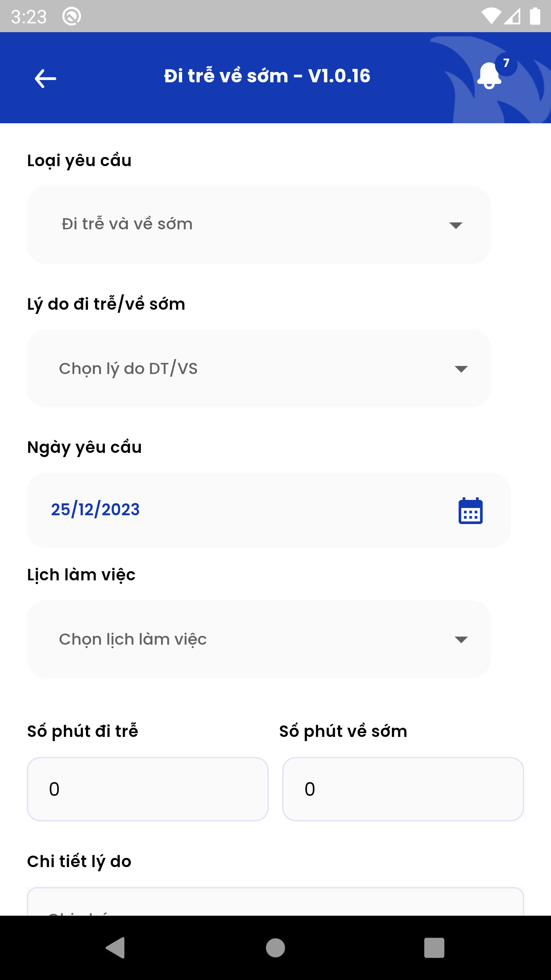Focus the 'Số phút về sớm' input
This screenshot has height=980, width=551.
[x=403, y=789]
